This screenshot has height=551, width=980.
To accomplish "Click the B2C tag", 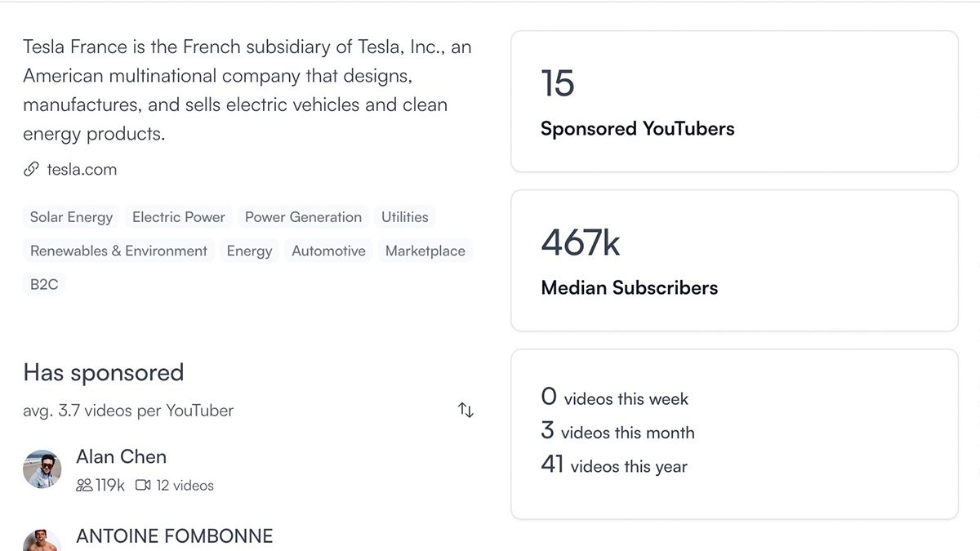I will point(44,284).
